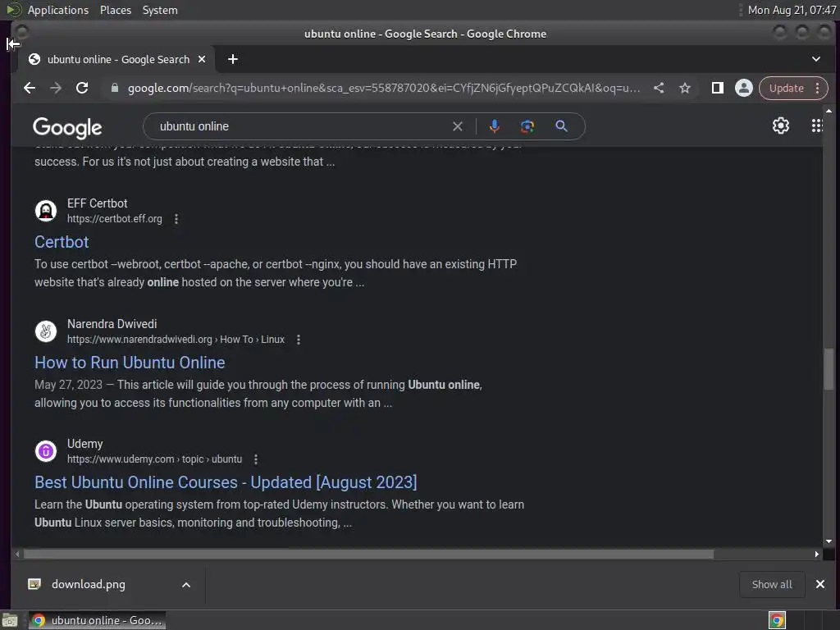Go forward in browser history
Image resolution: width=840 pixels, height=630 pixels.
56,88
